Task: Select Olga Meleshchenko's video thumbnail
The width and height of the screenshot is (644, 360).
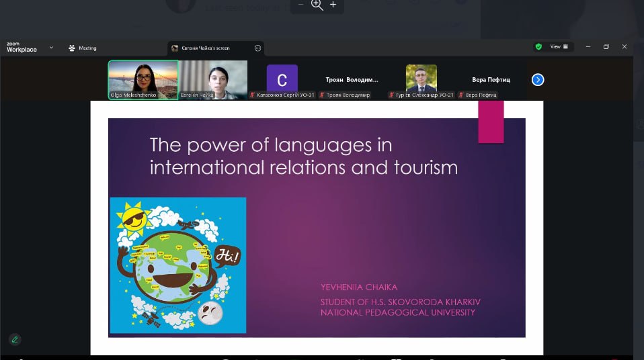Action: coord(143,79)
